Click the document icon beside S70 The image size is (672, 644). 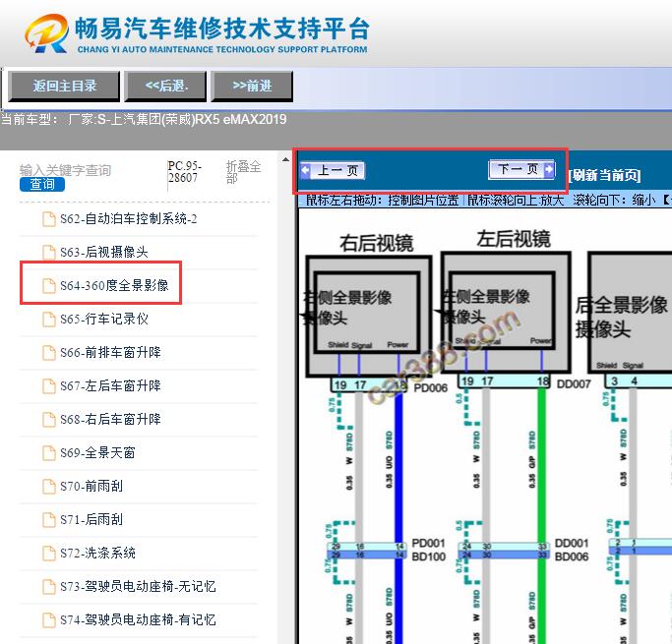click(49, 486)
